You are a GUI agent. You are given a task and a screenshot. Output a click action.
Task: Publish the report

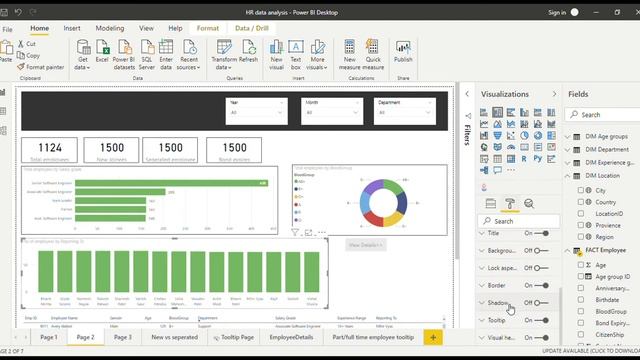[403, 51]
